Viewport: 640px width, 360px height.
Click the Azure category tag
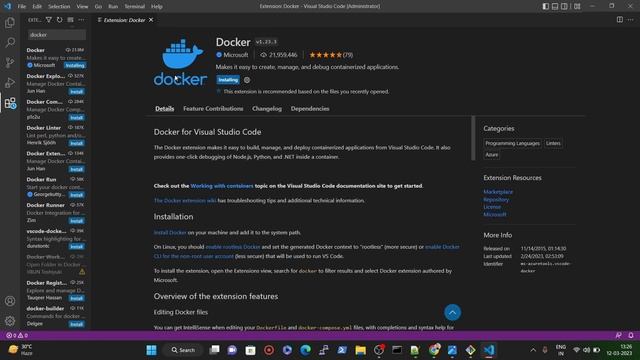point(491,155)
